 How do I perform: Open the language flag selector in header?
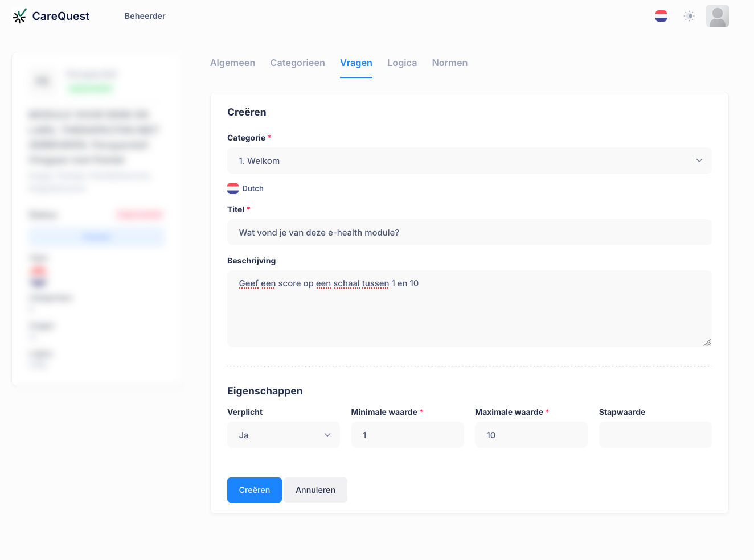click(x=661, y=16)
